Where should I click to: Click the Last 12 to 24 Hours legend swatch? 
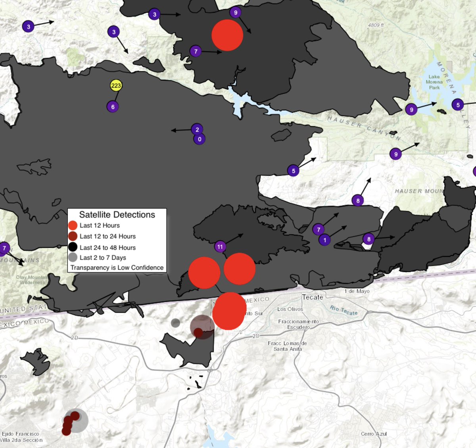click(73, 236)
